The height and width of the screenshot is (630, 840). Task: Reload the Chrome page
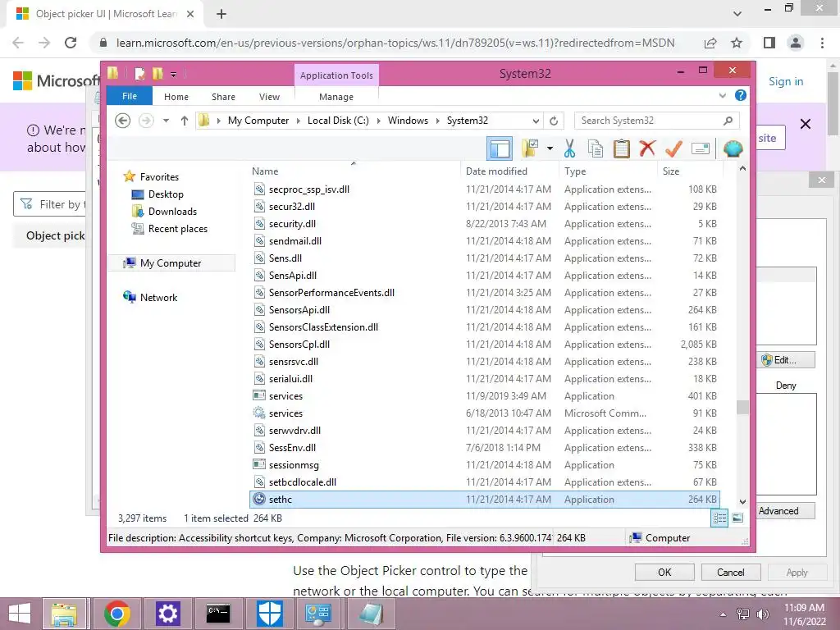[x=71, y=43]
